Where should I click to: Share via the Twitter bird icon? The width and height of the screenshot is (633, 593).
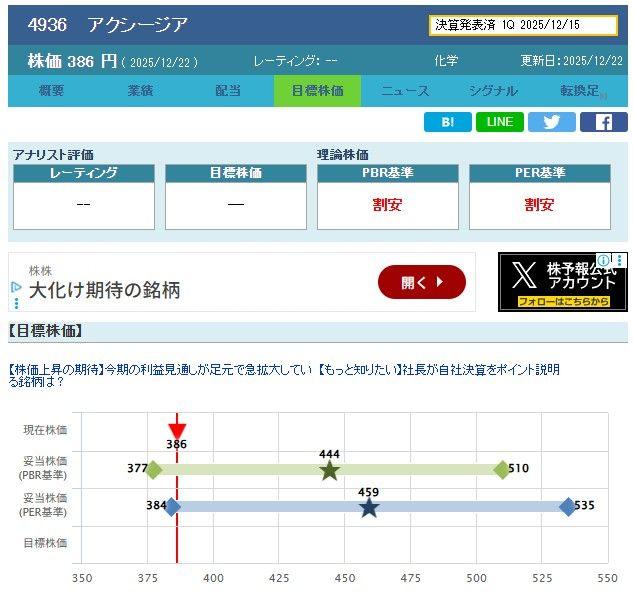(x=551, y=122)
